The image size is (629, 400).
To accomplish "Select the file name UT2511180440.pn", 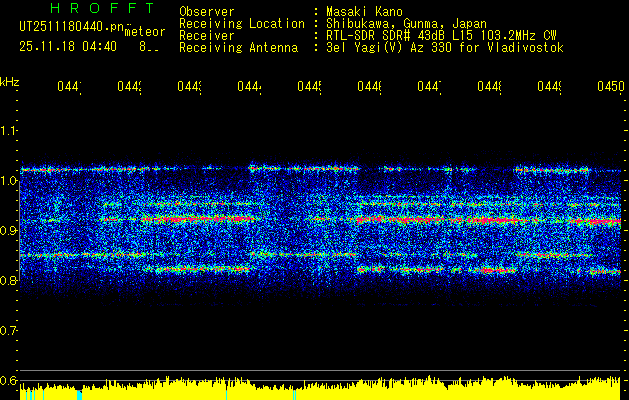I will [x=71, y=26].
